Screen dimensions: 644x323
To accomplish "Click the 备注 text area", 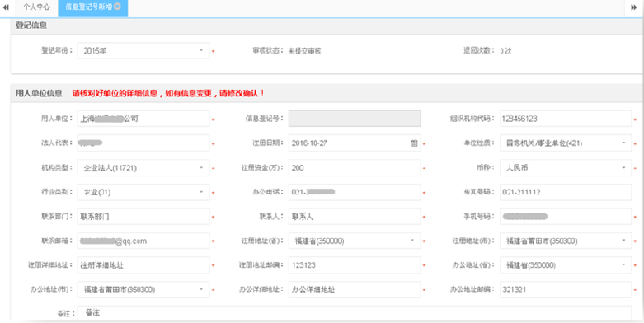I will tap(355, 313).
